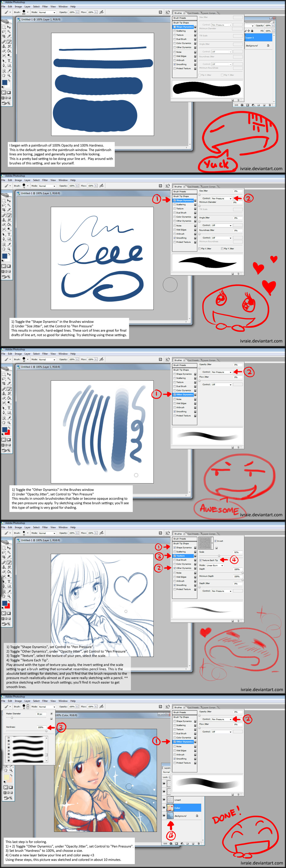Open the Linear Burn mode dropdown
The image size is (286, 868).
click(x=215, y=565)
